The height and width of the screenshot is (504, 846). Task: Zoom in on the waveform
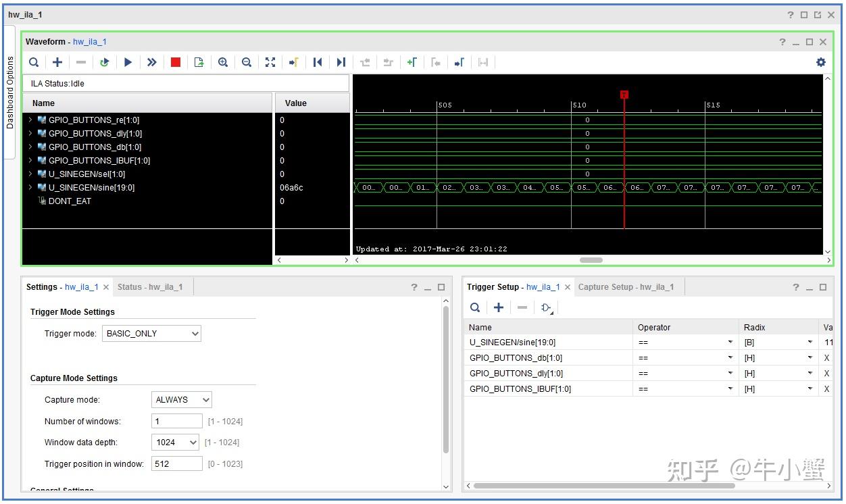223,62
